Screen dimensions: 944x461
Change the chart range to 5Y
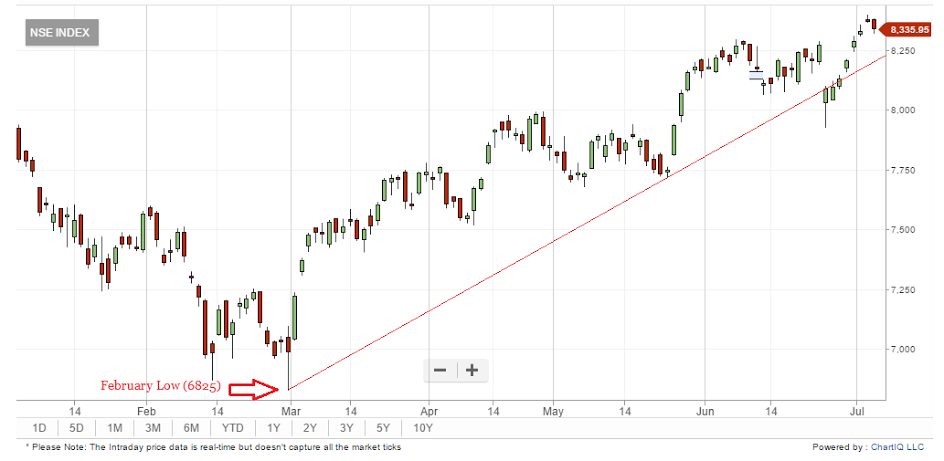tap(384, 428)
